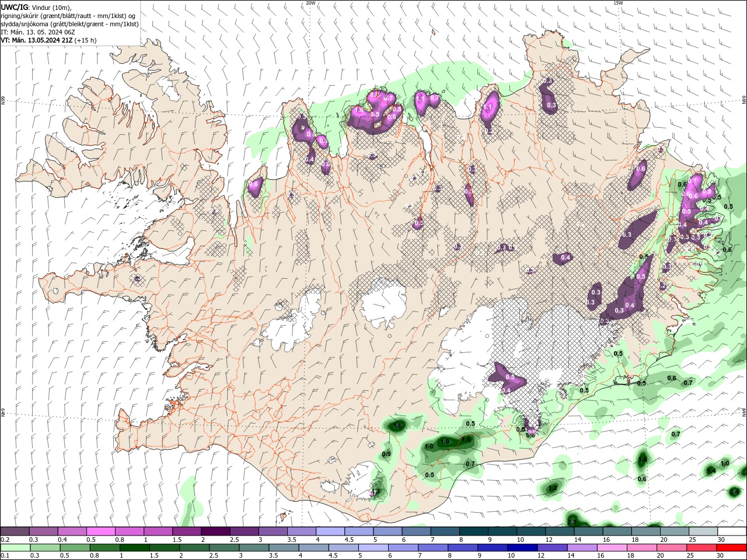The height and width of the screenshot is (560, 747).
Task: Click the '1.4' value beside the 1.9 rain cell
Action: (466, 439)
